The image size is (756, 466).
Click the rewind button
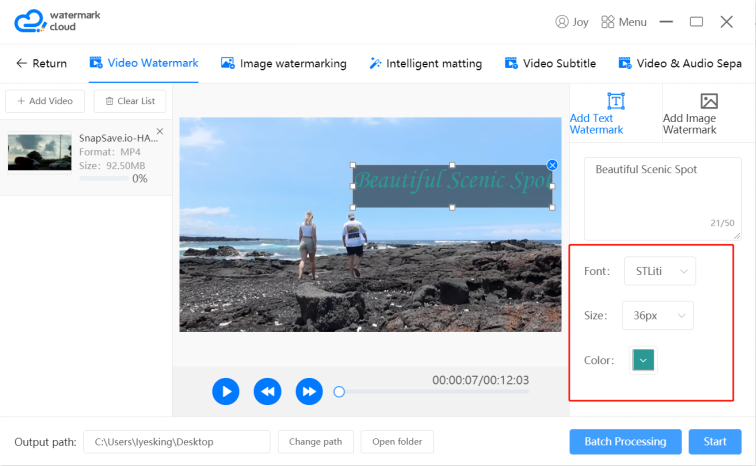[268, 391]
